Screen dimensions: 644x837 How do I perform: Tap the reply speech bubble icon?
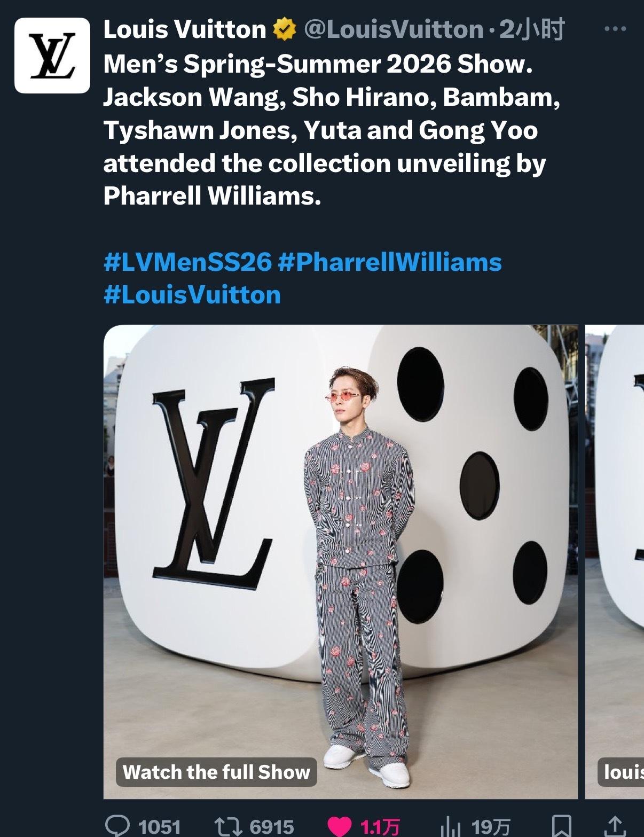(x=117, y=826)
